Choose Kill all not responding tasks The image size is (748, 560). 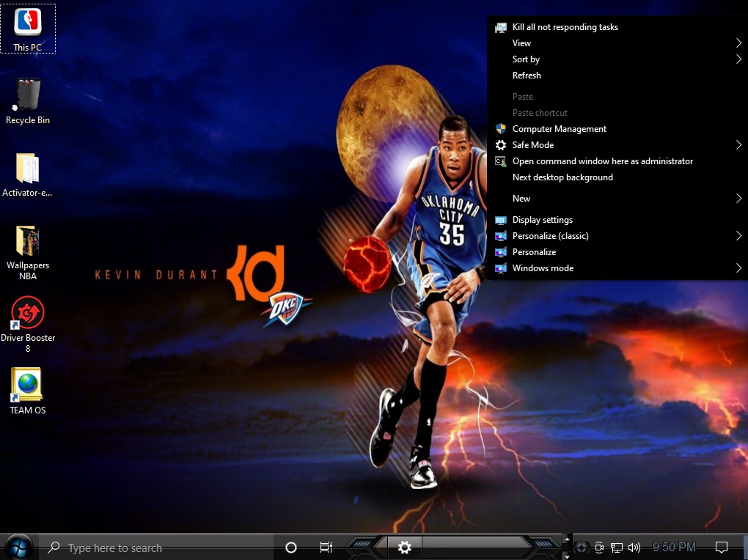[x=565, y=27]
